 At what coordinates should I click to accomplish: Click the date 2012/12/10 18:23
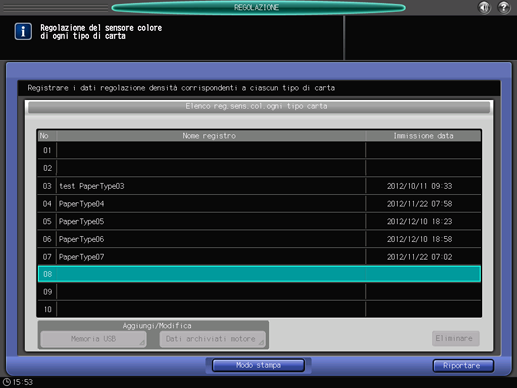click(x=419, y=221)
